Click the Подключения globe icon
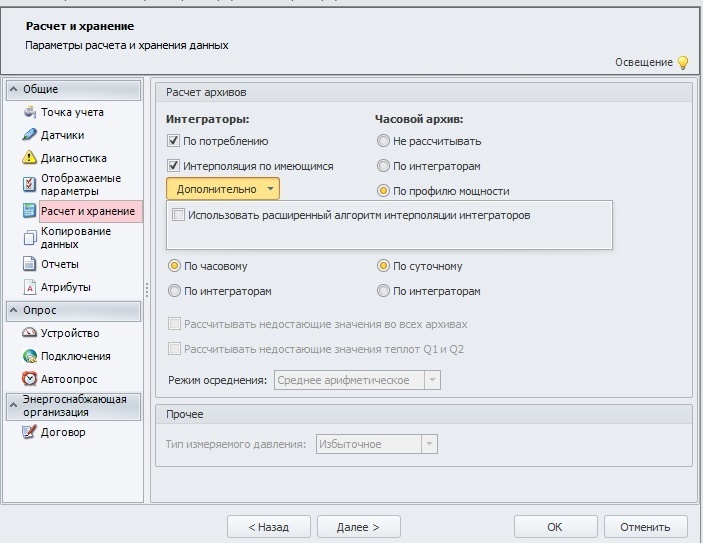This screenshot has width=703, height=543. (x=30, y=356)
